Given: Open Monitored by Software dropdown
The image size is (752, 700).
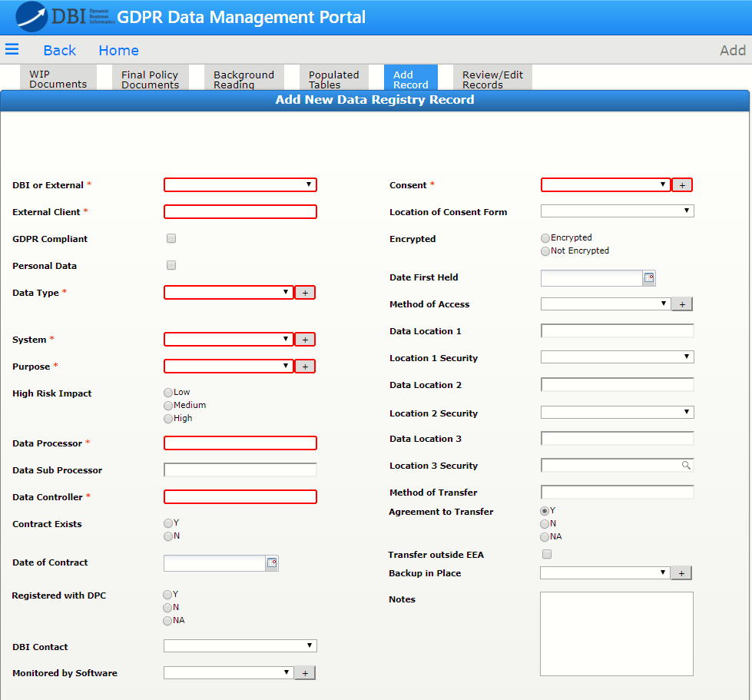Looking at the screenshot, I should click(x=229, y=672).
